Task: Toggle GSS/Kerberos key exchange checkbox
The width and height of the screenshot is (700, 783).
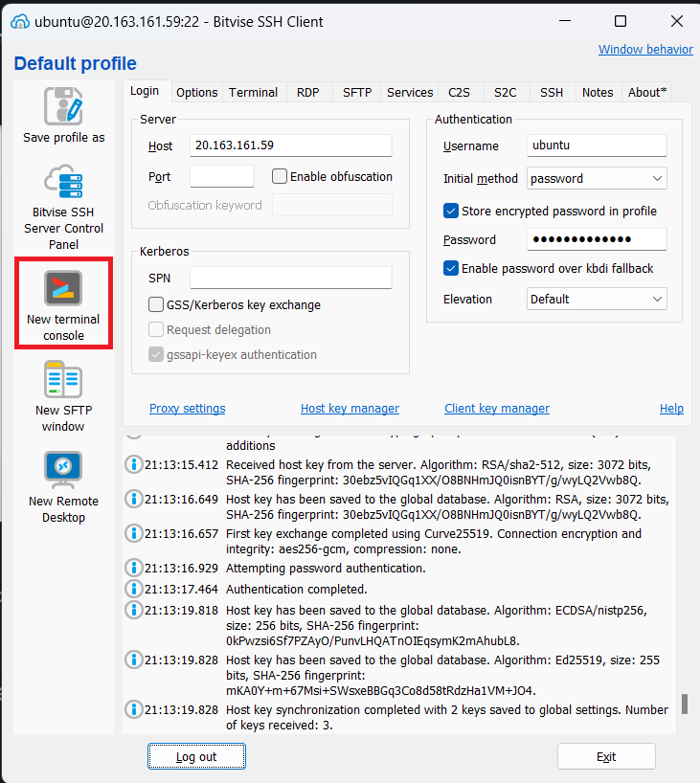Action: click(156, 304)
